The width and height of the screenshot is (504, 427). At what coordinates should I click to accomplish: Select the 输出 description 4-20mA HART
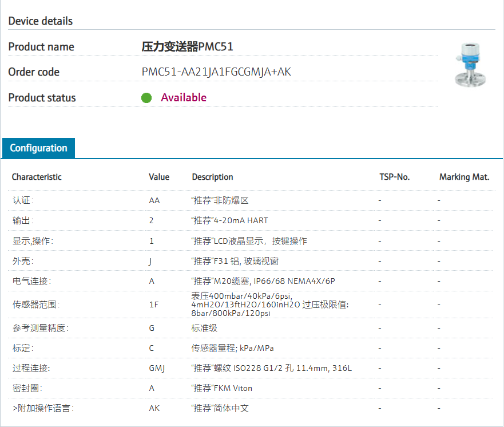click(230, 221)
